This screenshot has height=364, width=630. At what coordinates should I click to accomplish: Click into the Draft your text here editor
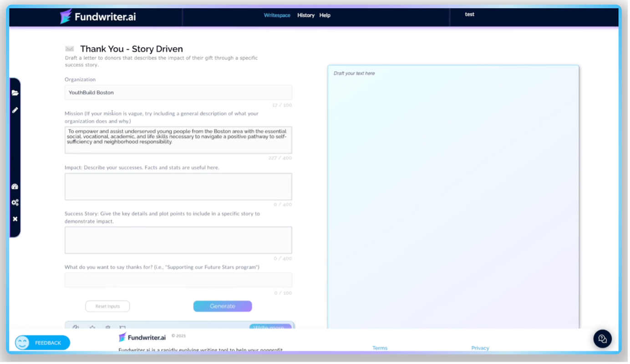(454, 197)
